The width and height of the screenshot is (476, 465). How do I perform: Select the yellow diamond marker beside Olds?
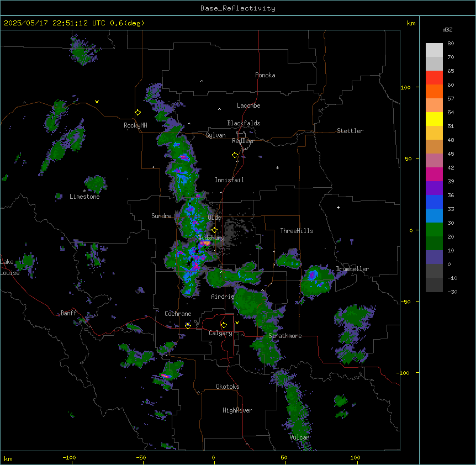coord(214,230)
